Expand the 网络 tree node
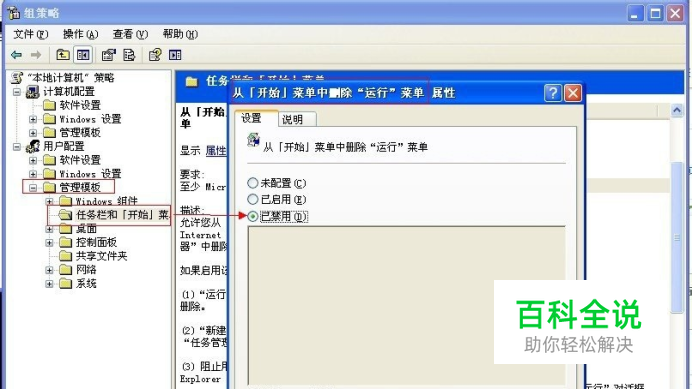692x389 pixels. coord(49,270)
